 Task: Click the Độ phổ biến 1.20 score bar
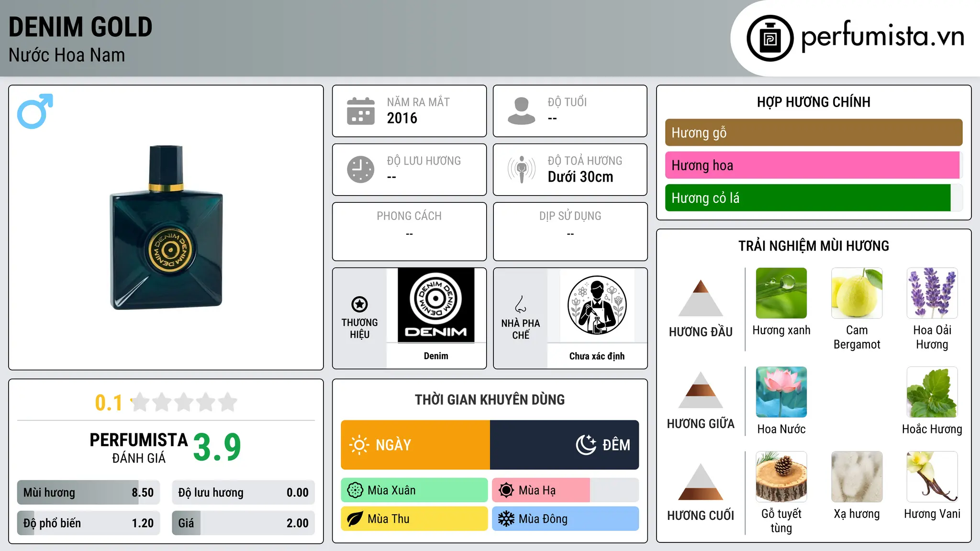89,523
